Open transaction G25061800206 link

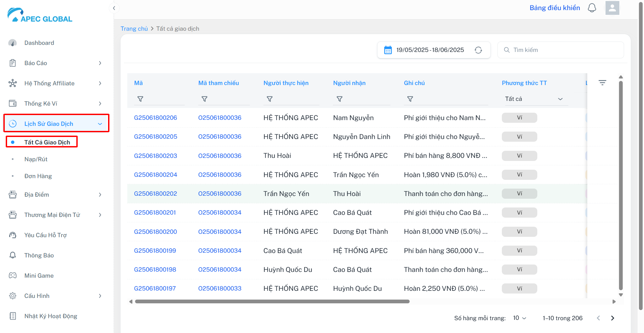click(155, 118)
